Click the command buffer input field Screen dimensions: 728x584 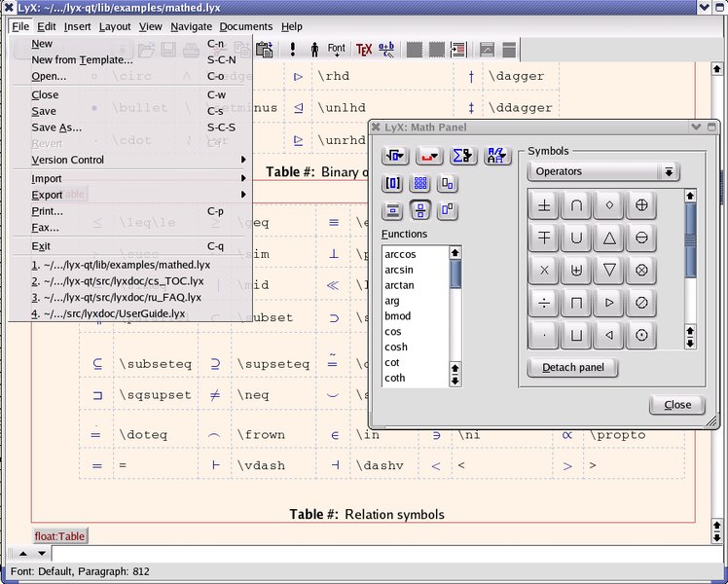click(389, 554)
